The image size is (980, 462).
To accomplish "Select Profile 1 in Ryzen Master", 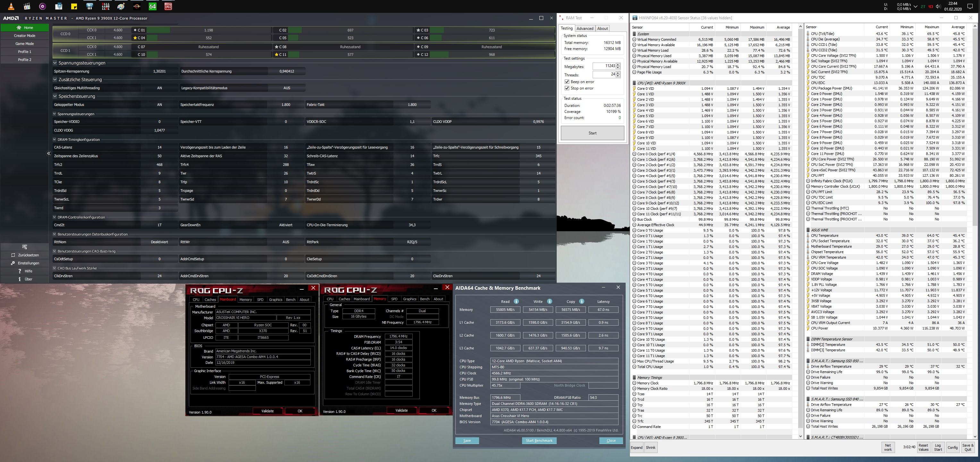I will [x=25, y=51].
